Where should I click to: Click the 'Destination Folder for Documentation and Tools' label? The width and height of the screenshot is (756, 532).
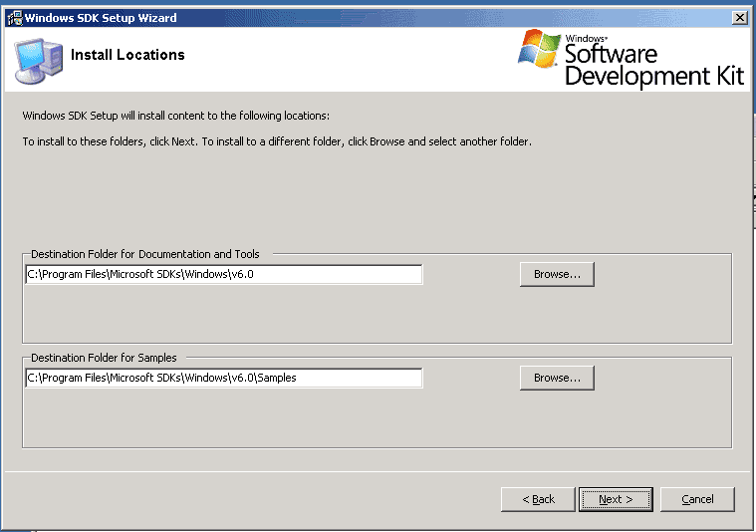click(145, 254)
